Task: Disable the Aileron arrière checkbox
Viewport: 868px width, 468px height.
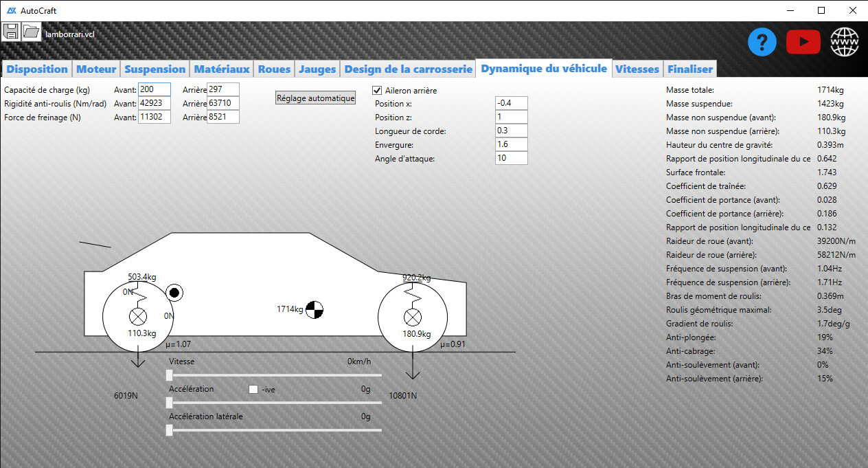Action: [377, 90]
